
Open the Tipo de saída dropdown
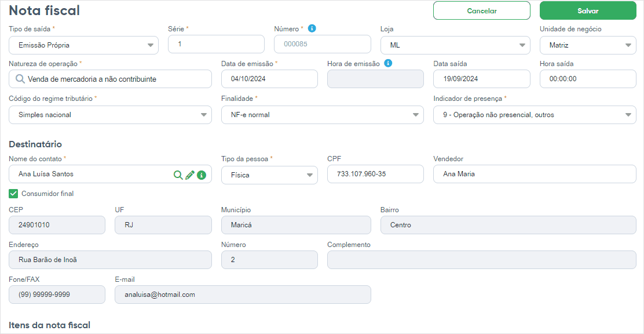[x=83, y=45]
